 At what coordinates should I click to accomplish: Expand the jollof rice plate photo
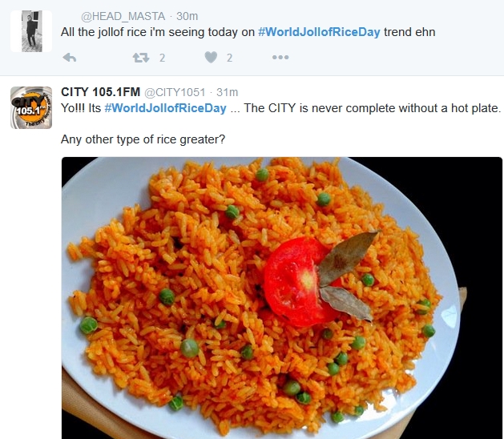click(281, 298)
